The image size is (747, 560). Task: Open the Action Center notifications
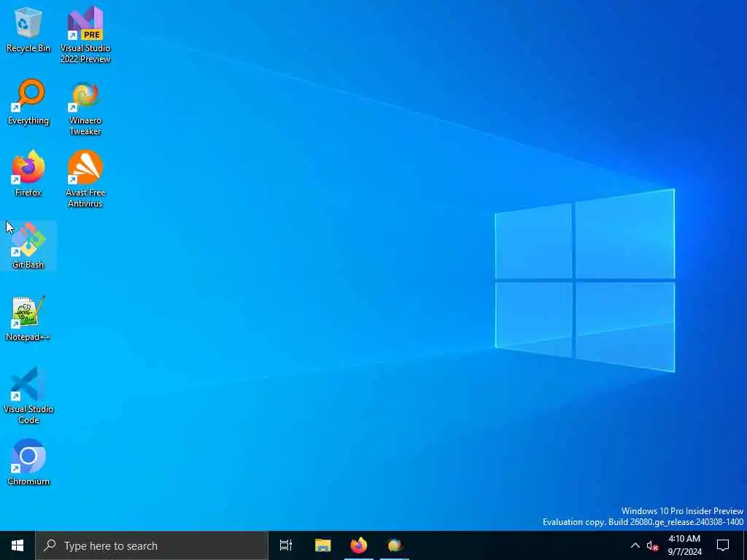723,545
